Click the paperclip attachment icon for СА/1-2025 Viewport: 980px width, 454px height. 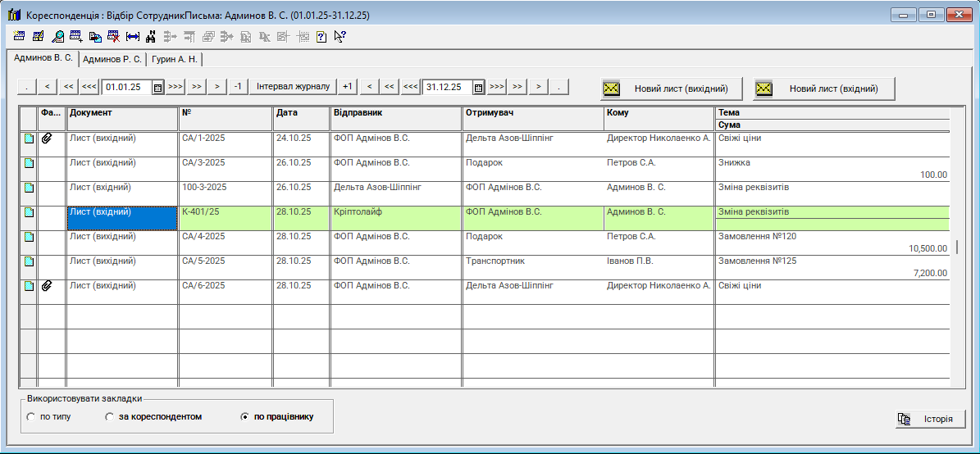[47, 138]
